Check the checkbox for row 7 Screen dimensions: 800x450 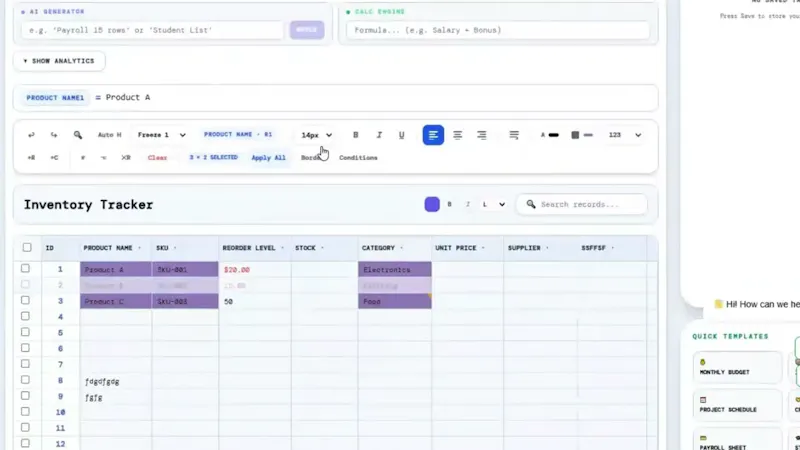[26, 364]
